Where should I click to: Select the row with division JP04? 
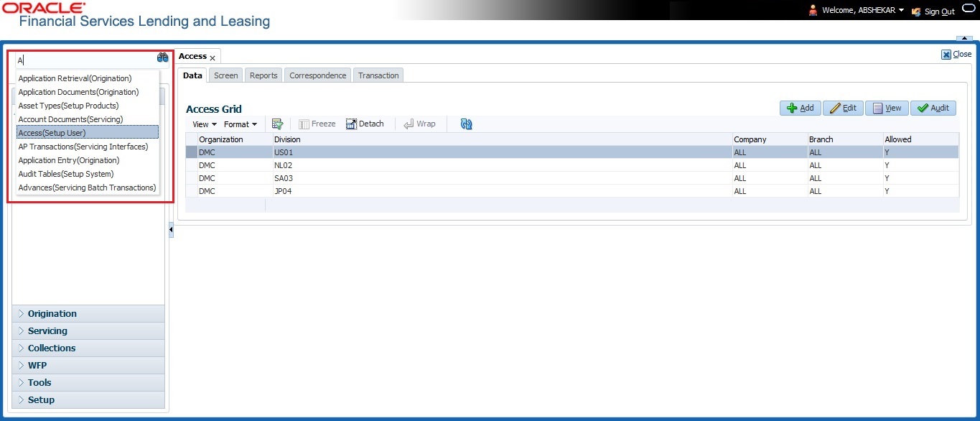click(x=572, y=191)
